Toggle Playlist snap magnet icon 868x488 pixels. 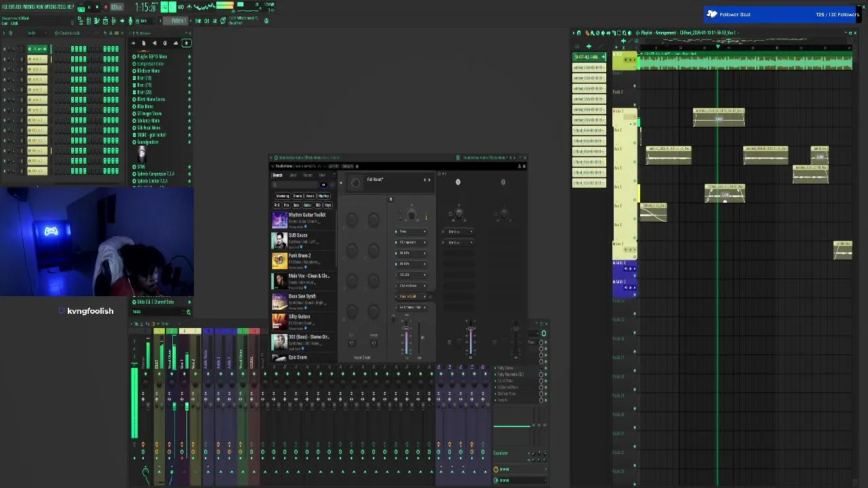[x=578, y=33]
